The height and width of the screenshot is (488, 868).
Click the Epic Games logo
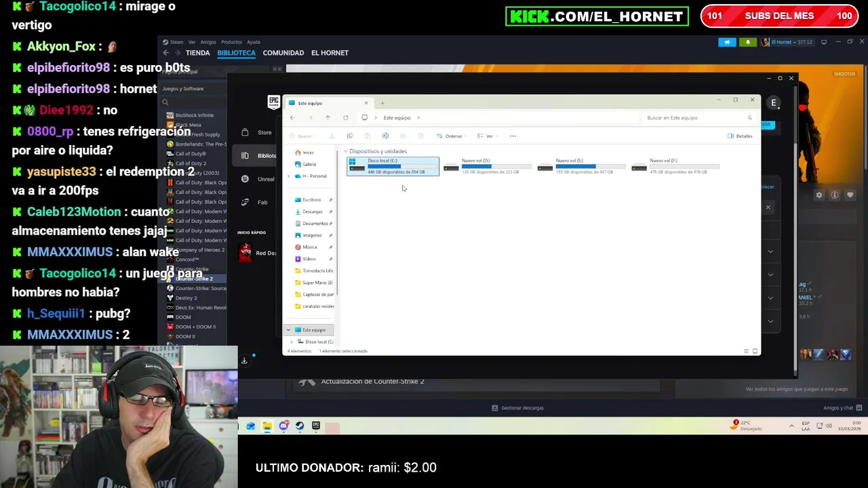click(274, 102)
